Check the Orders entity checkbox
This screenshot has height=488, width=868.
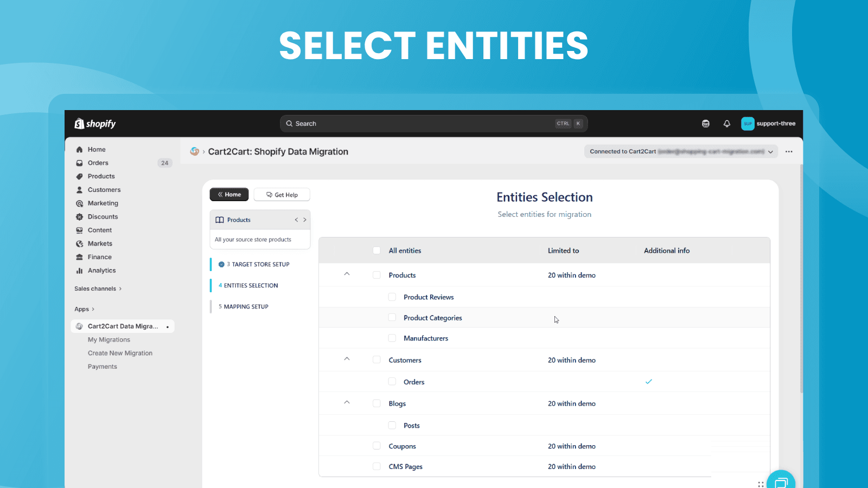tap(392, 381)
